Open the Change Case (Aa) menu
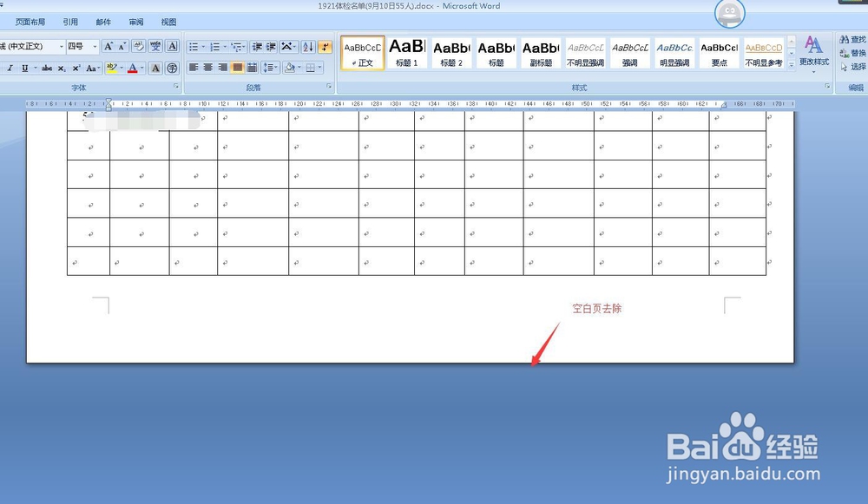 92,68
